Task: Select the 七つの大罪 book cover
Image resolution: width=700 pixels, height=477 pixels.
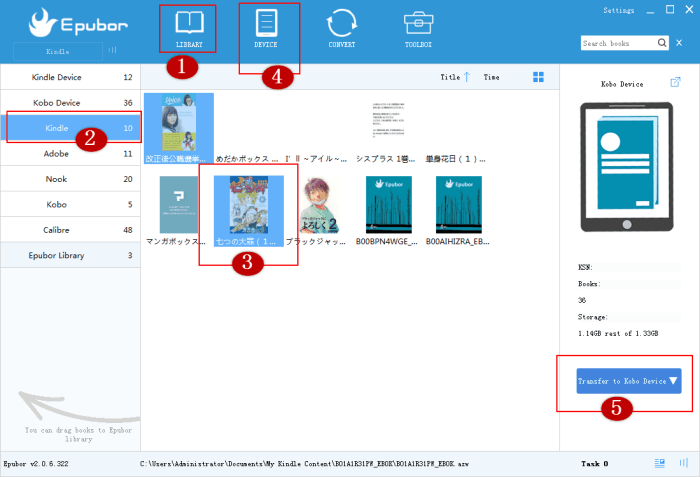Action: click(249, 205)
